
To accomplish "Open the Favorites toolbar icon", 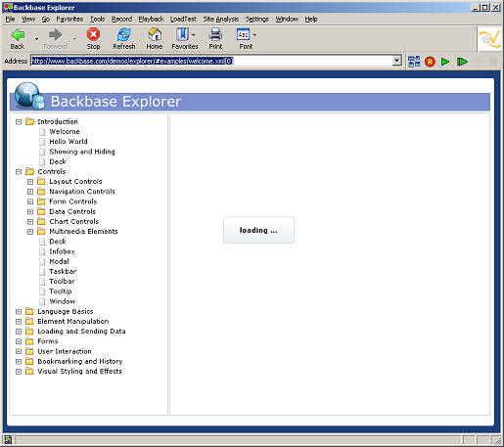I will click(x=182, y=34).
